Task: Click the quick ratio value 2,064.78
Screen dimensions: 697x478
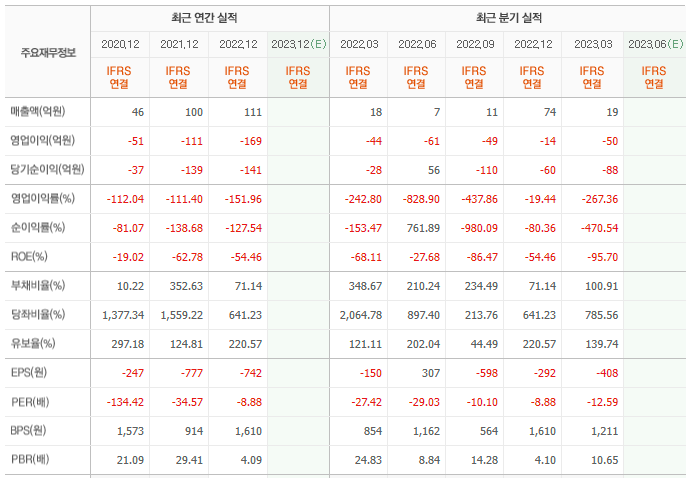Action: 361,315
